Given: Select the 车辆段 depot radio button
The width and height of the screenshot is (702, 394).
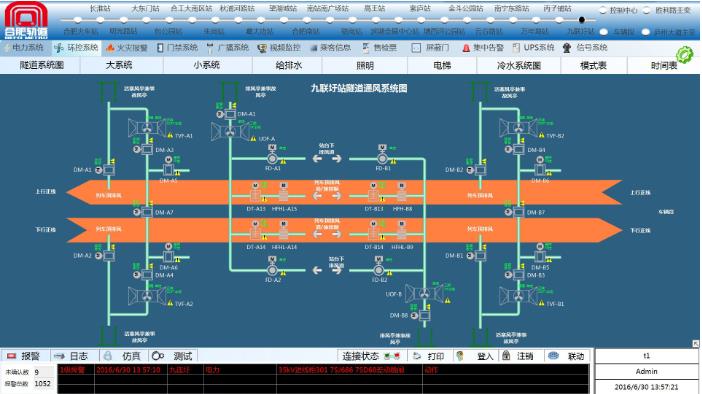Looking at the screenshot, I should point(604,32).
